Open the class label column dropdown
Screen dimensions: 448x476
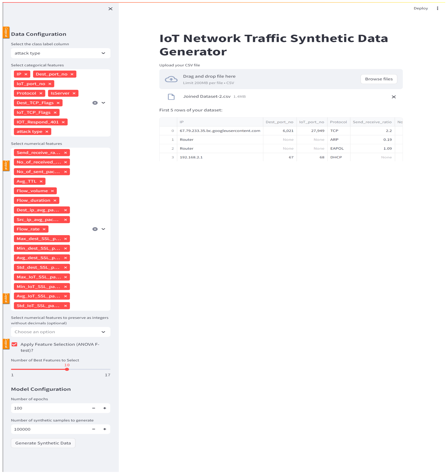pyautogui.click(x=61, y=53)
